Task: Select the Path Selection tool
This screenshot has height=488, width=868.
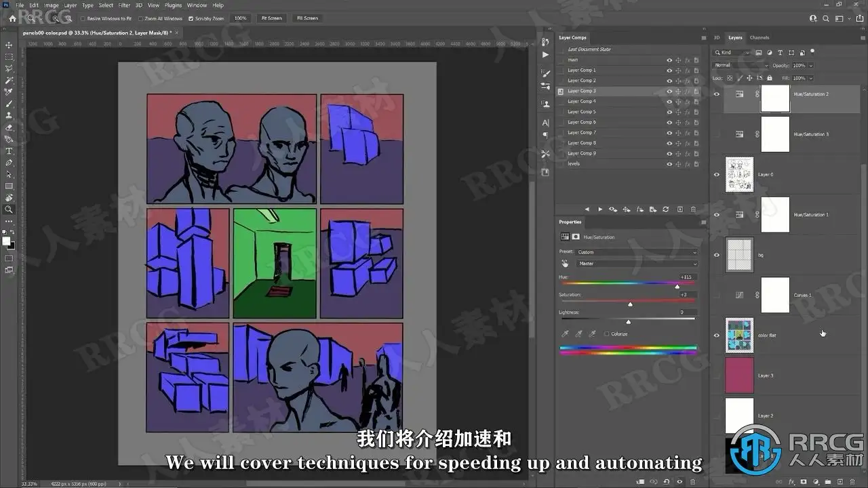Action: pyautogui.click(x=9, y=174)
